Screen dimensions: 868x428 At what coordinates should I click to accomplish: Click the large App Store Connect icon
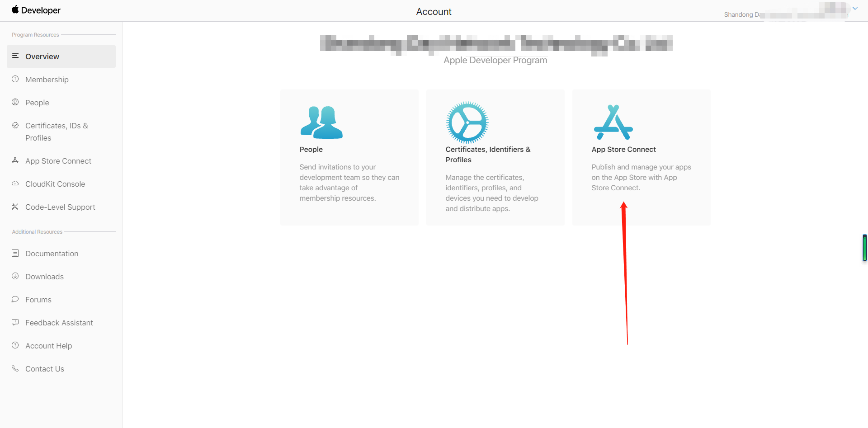(x=613, y=122)
